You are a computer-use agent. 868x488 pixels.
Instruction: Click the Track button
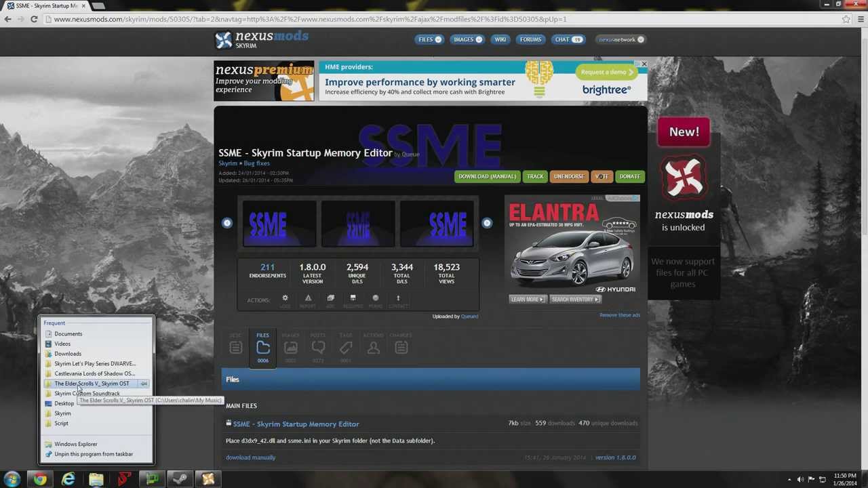pyautogui.click(x=535, y=176)
